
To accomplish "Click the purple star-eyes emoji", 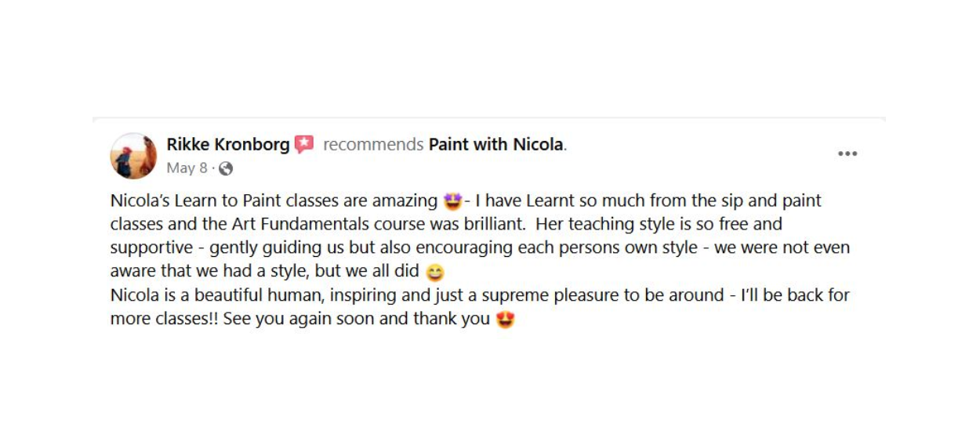I will [452, 202].
